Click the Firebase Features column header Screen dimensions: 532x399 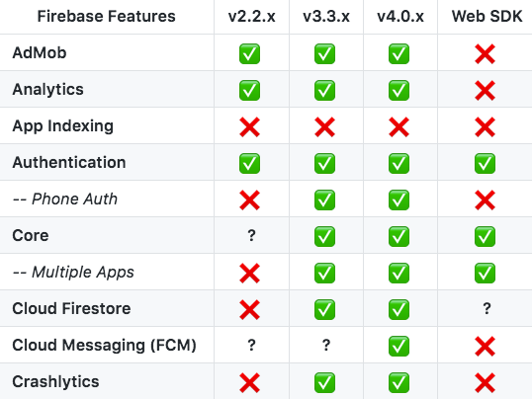106,16
